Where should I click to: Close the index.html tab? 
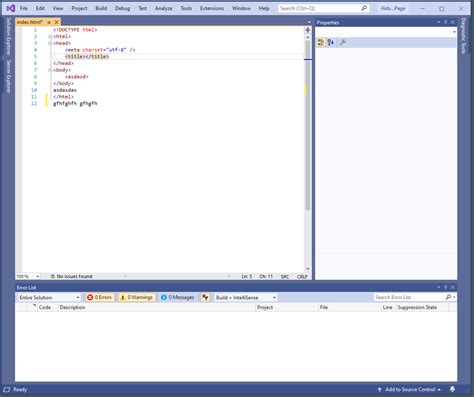56,22
